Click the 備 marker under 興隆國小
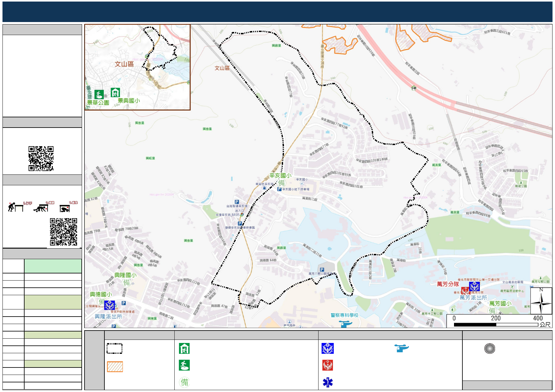Image resolution: width=555 pixels, height=392 pixels. coord(126,282)
